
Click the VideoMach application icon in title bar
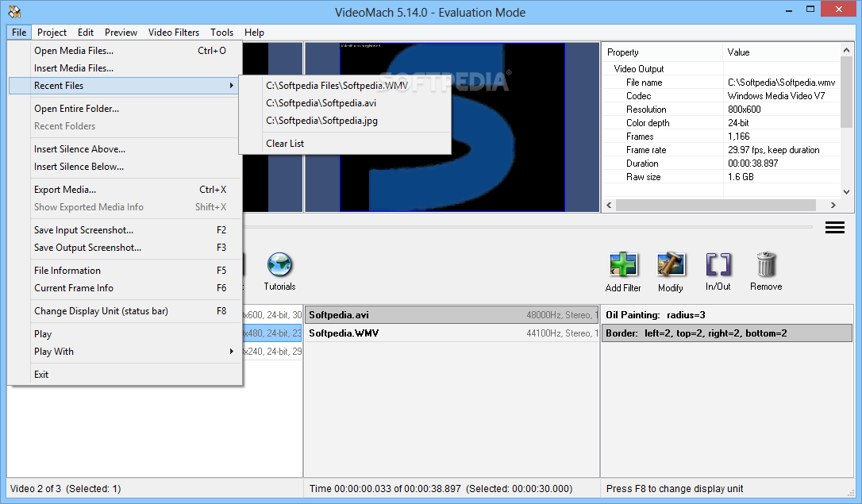click(15, 12)
